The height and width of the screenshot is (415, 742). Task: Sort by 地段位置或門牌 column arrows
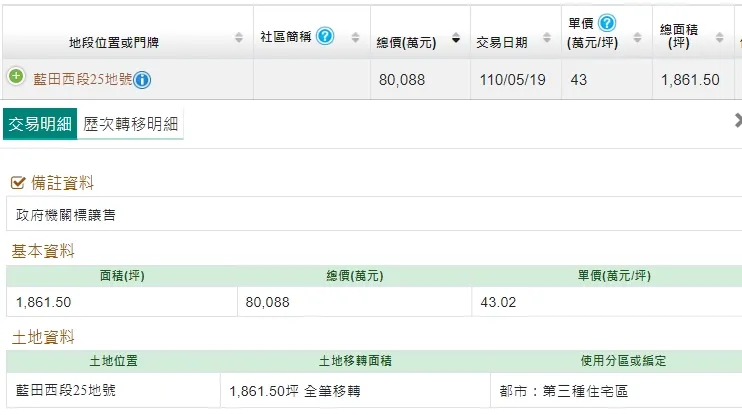239,37
